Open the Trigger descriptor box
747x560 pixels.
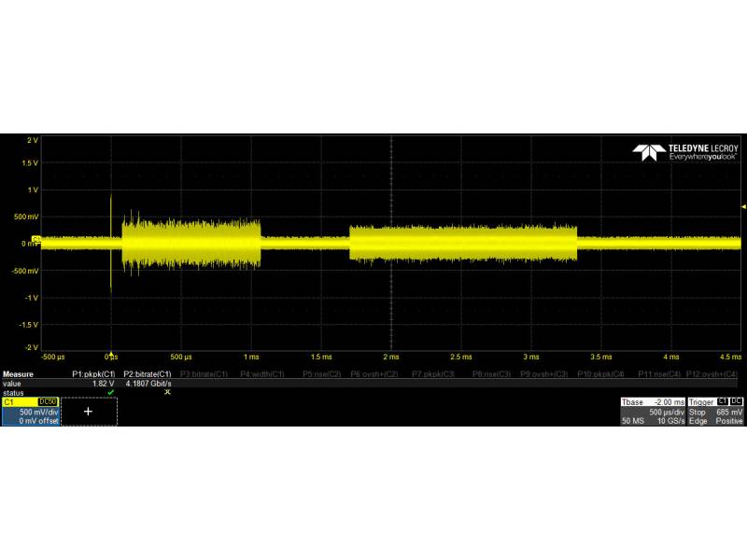coord(700,401)
